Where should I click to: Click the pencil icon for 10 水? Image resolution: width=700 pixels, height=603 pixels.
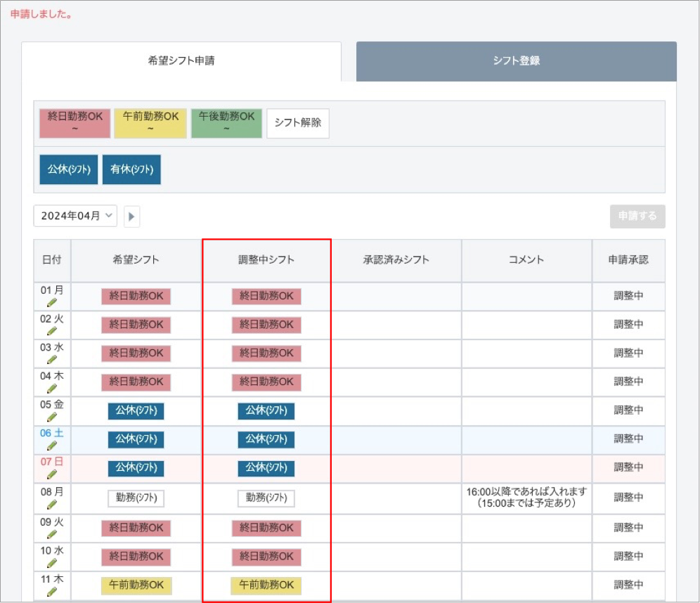point(51,563)
